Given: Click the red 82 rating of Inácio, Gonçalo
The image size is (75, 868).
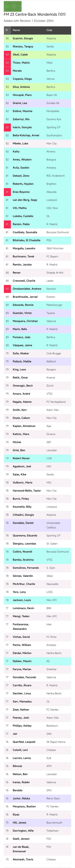Looking at the screenshot, I should (x=7, y=127).
